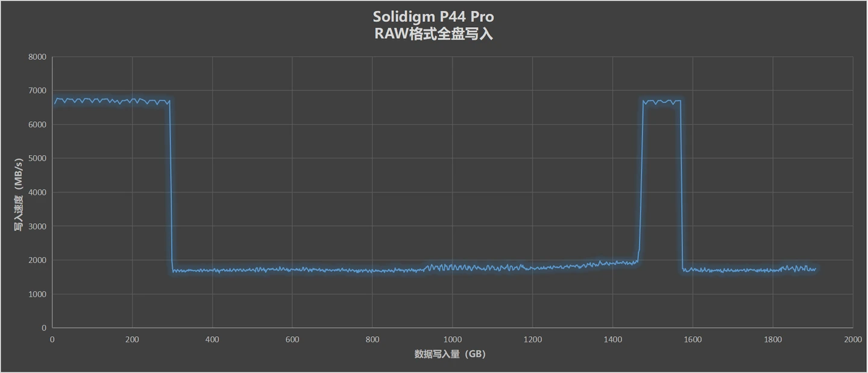Click the chart title Solidigm P44 Pro

[433, 16]
